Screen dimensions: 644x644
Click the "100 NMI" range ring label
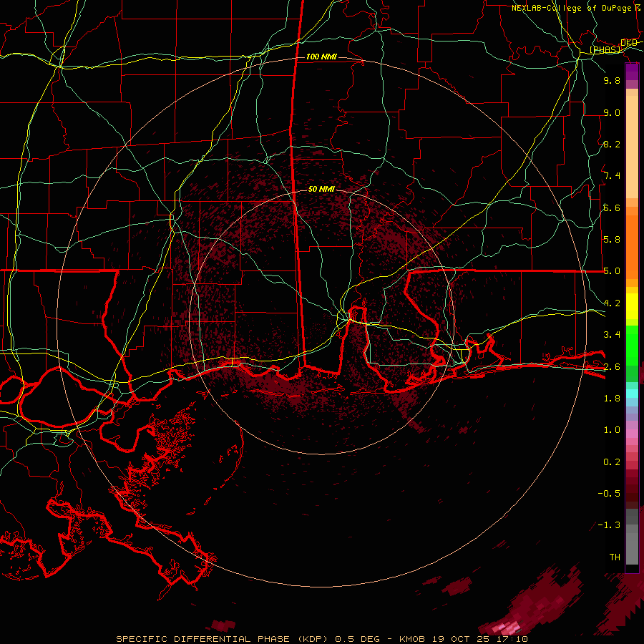tap(321, 57)
